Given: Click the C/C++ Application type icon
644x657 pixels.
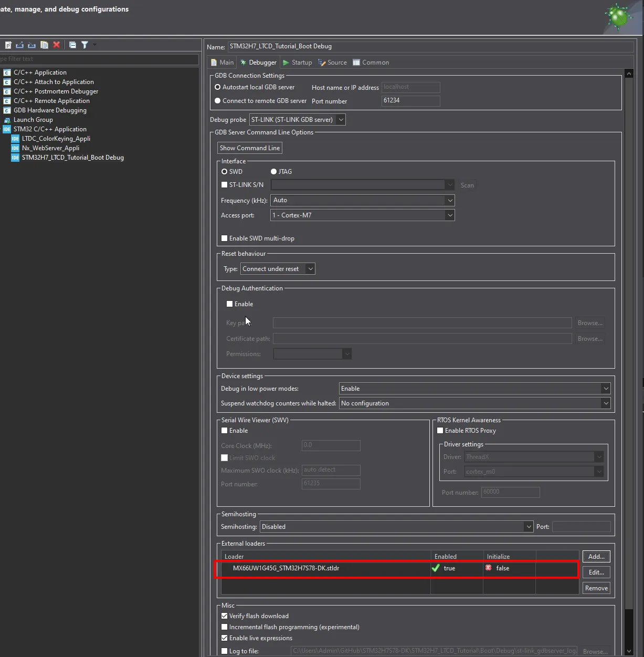Looking at the screenshot, I should pyautogui.click(x=7, y=72).
